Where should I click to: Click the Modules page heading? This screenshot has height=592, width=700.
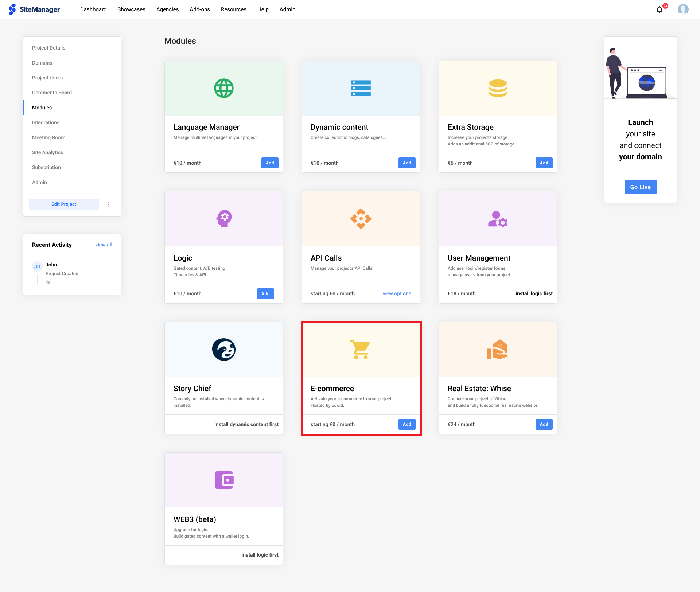(x=180, y=41)
